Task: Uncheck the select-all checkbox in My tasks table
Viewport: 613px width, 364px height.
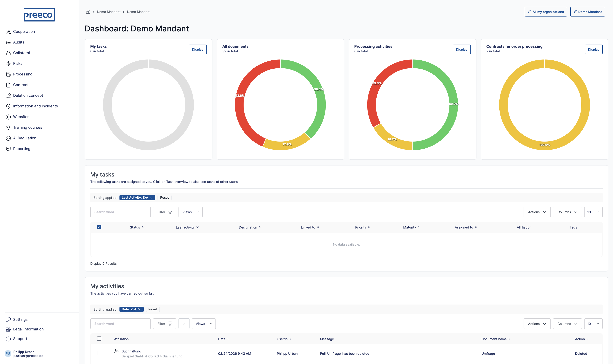Action: click(x=99, y=227)
